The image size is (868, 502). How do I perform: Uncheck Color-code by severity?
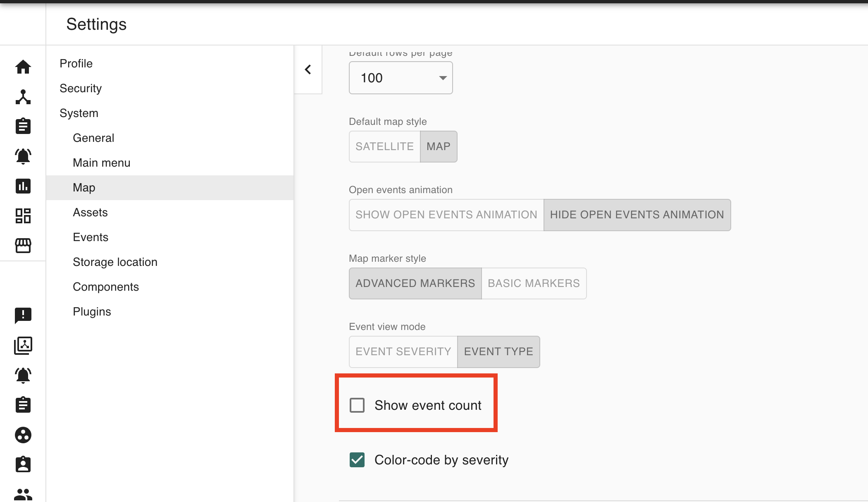[357, 460]
